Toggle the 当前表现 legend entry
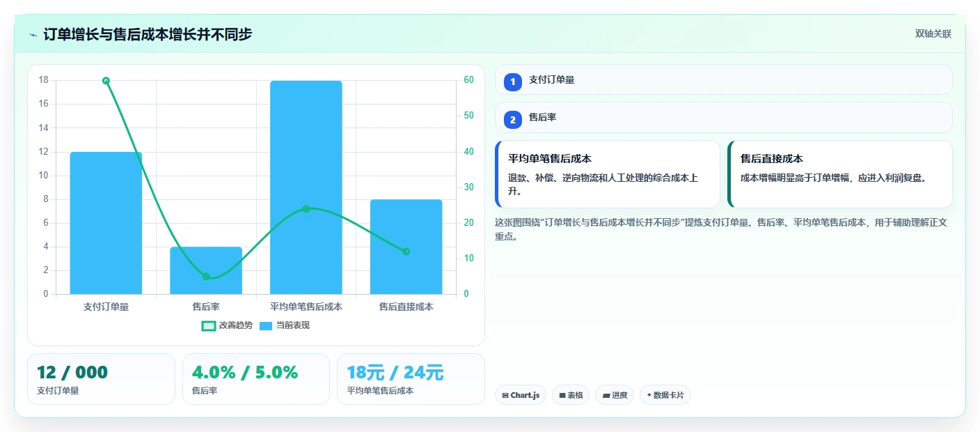The height and width of the screenshot is (432, 980). click(x=284, y=325)
